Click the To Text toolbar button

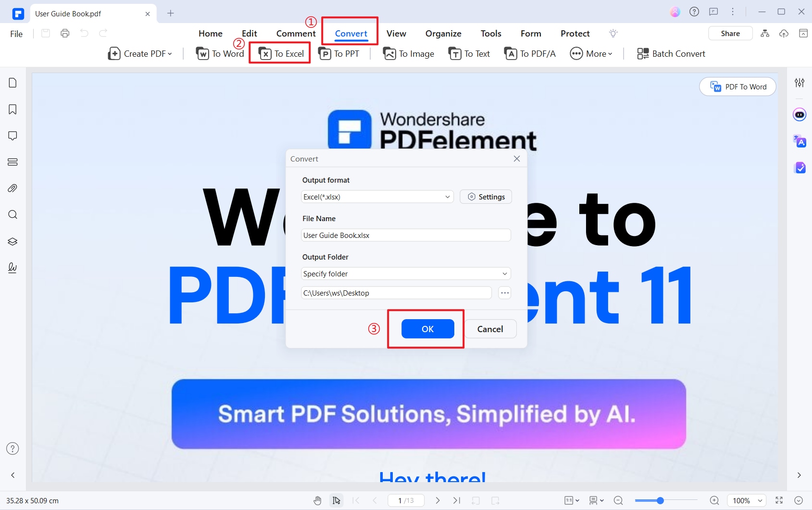(x=469, y=53)
